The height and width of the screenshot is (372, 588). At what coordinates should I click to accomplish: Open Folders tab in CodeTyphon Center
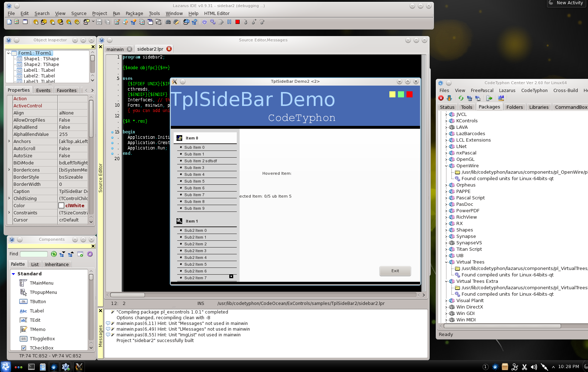515,107
